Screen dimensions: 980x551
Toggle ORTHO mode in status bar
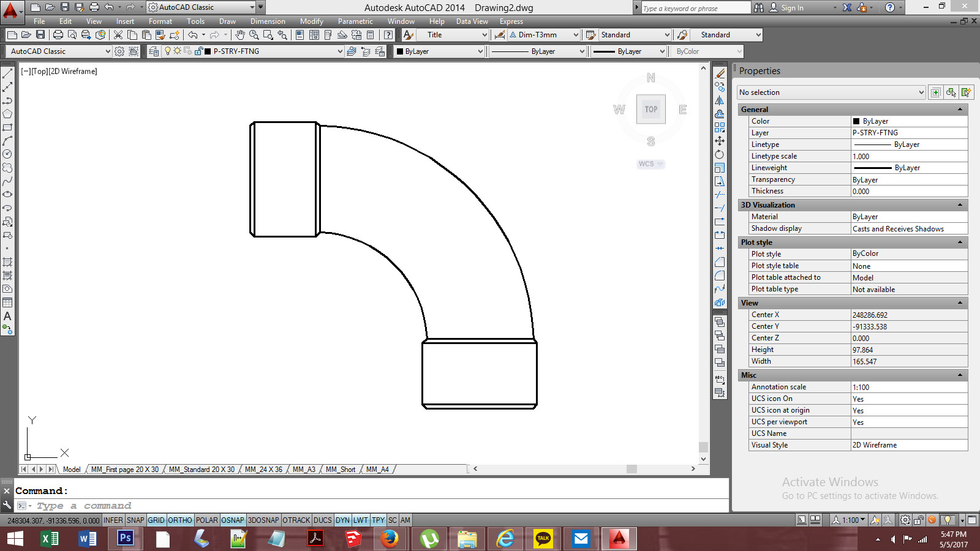click(x=180, y=520)
